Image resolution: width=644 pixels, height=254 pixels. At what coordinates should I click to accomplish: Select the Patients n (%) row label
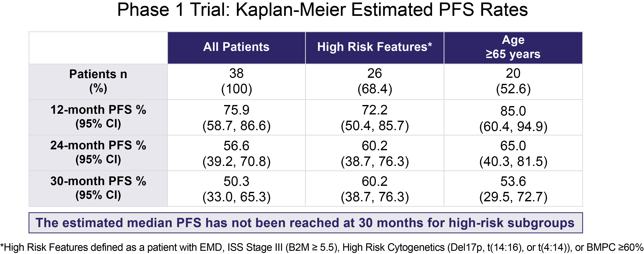98,81
